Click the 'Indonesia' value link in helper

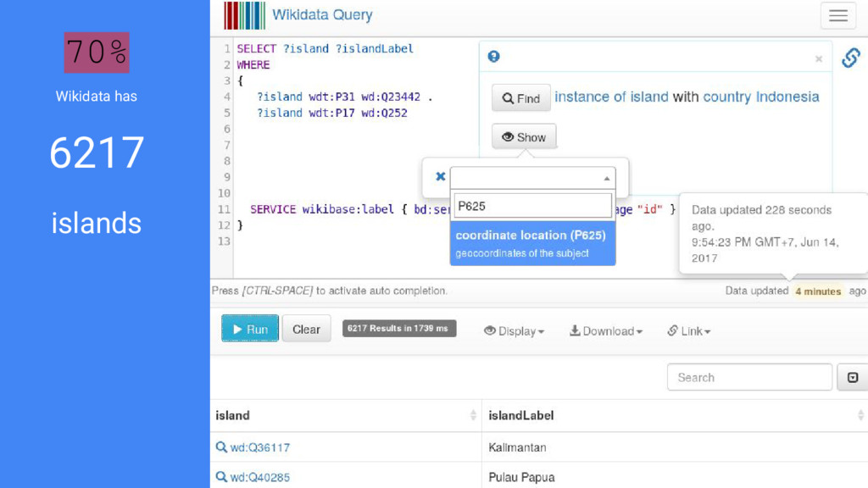pos(787,97)
